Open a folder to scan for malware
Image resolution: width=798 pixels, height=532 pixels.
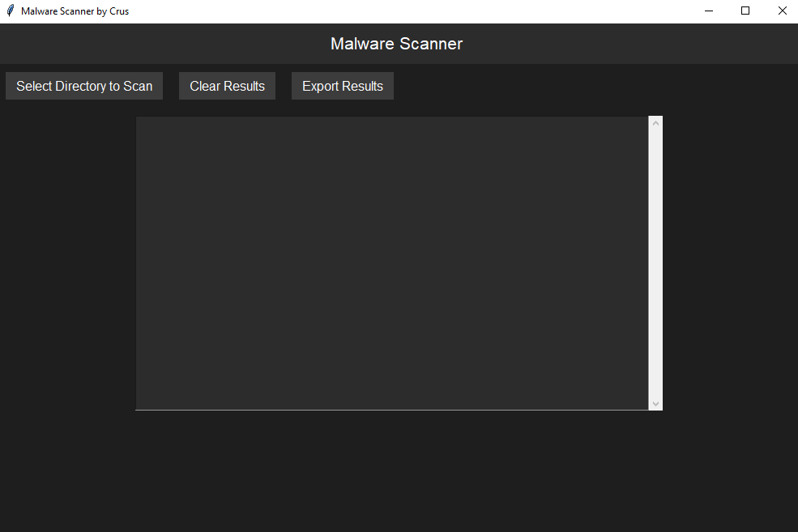(x=83, y=86)
